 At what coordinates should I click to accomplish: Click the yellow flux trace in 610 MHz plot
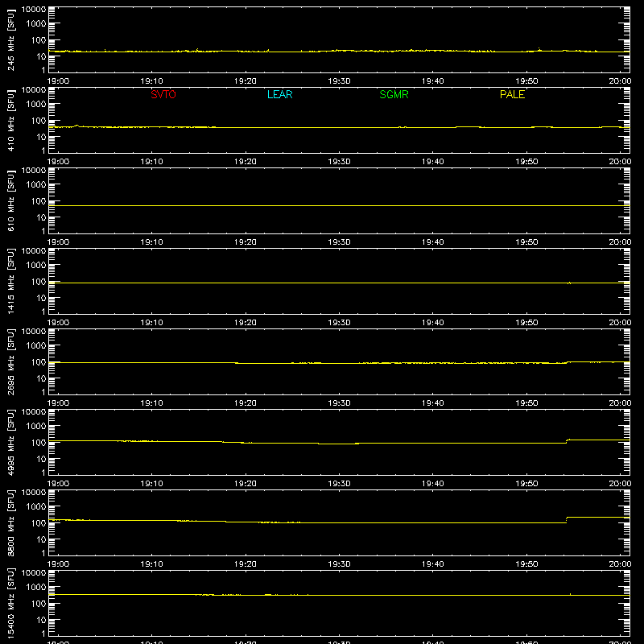(x=339, y=205)
